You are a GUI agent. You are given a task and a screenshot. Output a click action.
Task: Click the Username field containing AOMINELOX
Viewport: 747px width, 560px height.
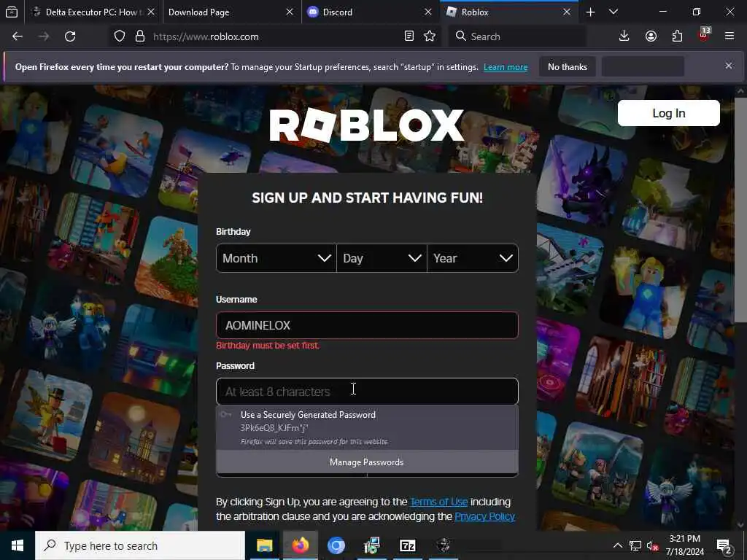(x=367, y=325)
